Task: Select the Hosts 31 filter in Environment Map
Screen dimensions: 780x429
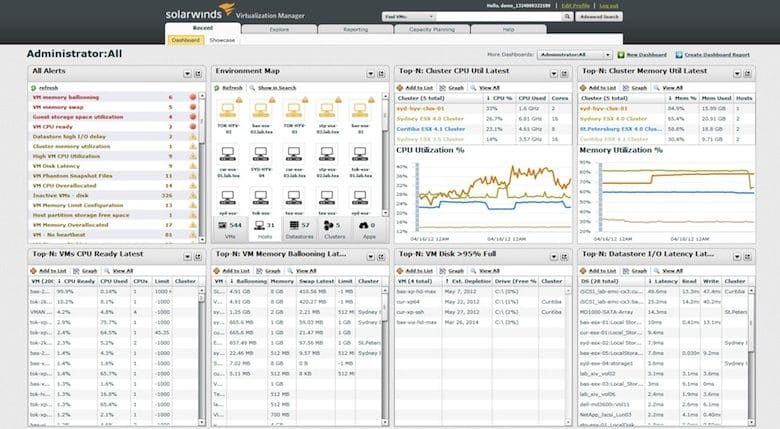Action: (x=264, y=229)
